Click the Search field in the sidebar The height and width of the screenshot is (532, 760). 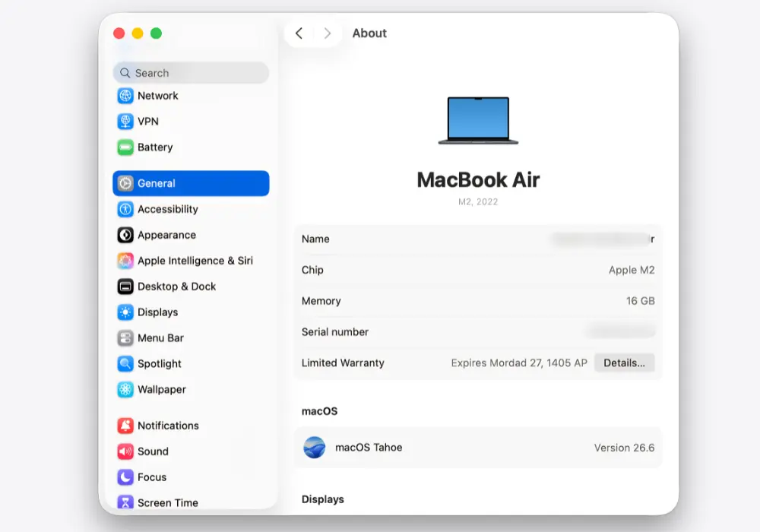tap(191, 73)
